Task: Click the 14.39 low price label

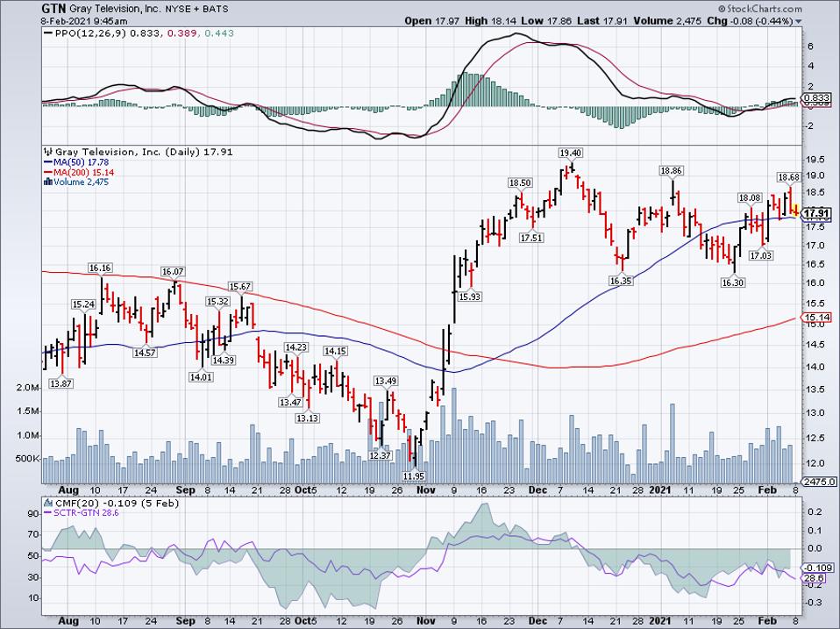Action: (224, 361)
